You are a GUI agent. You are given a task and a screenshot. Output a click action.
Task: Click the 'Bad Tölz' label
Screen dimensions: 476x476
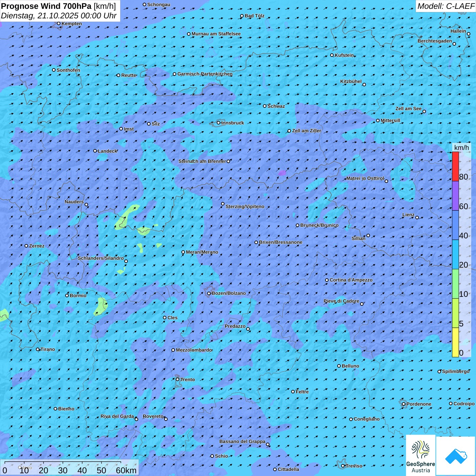point(254,16)
